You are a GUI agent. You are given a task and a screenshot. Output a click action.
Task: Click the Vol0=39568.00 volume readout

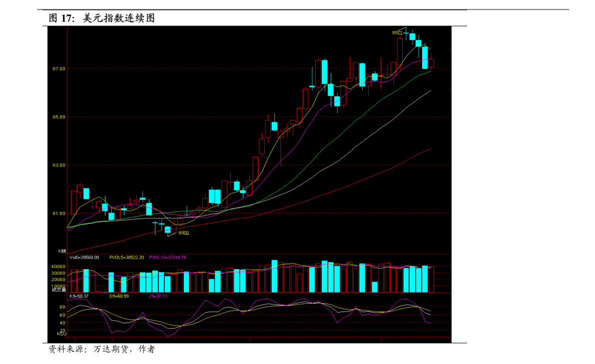(84, 258)
